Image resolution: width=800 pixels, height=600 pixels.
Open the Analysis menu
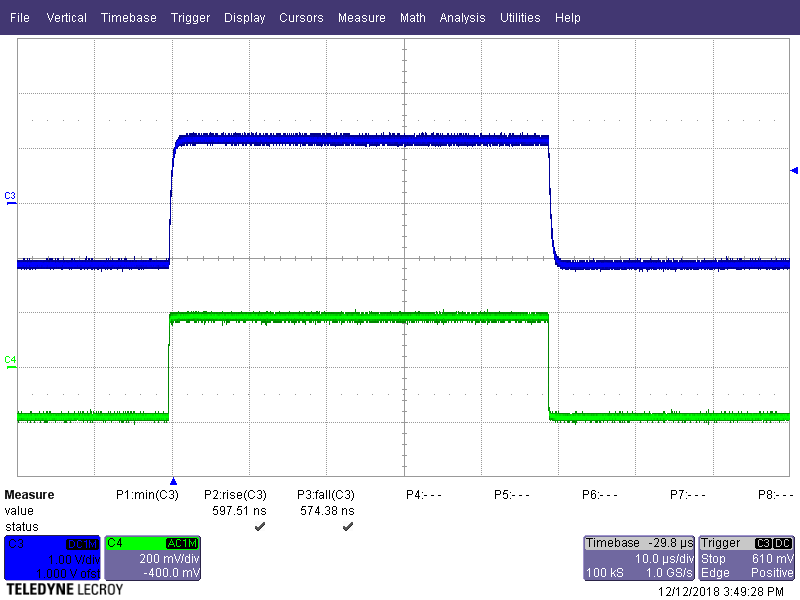(x=462, y=18)
